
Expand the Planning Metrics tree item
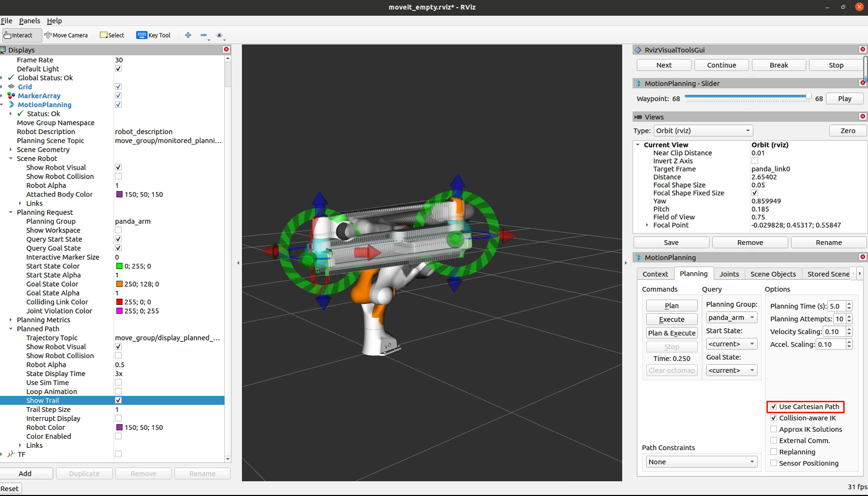click(11, 319)
